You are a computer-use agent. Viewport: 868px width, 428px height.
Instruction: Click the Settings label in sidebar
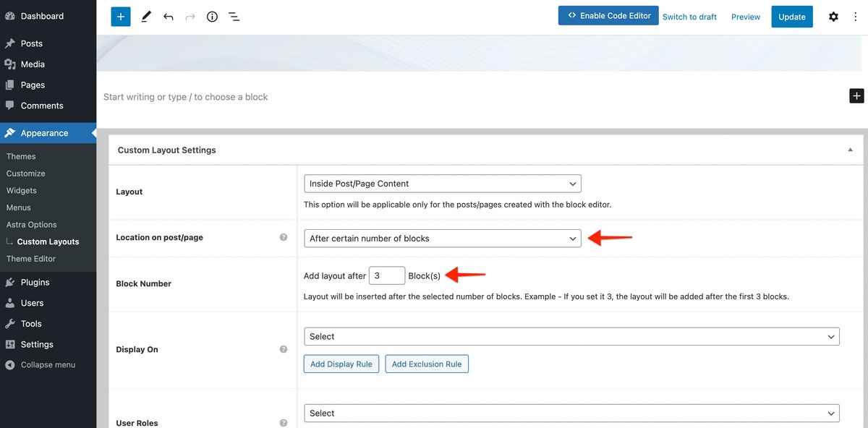tap(37, 344)
